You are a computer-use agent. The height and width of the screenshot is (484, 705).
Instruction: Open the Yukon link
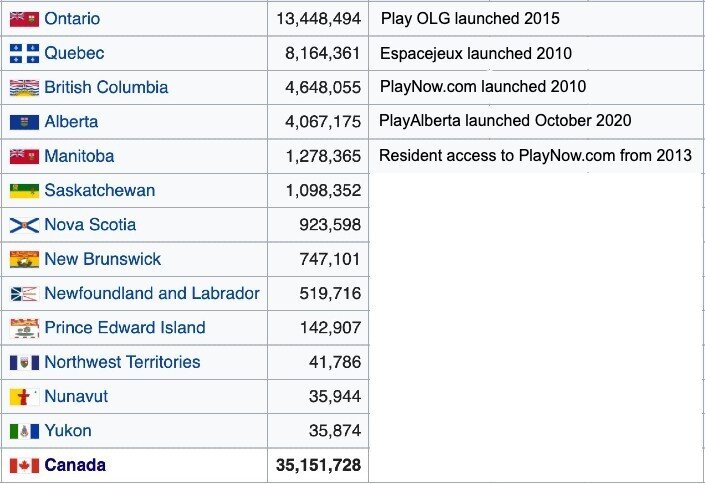(68, 431)
